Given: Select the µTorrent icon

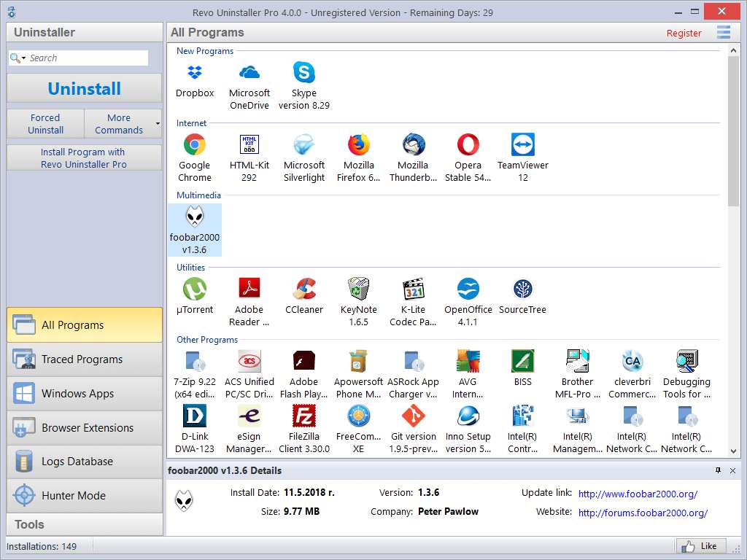Looking at the screenshot, I should (194, 289).
